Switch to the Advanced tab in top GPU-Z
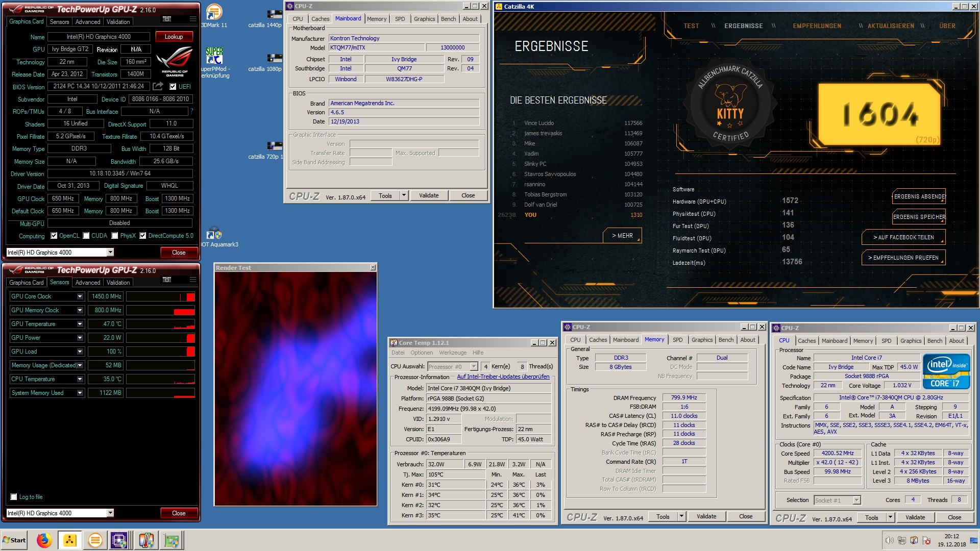The height and width of the screenshot is (551, 980). click(88, 22)
